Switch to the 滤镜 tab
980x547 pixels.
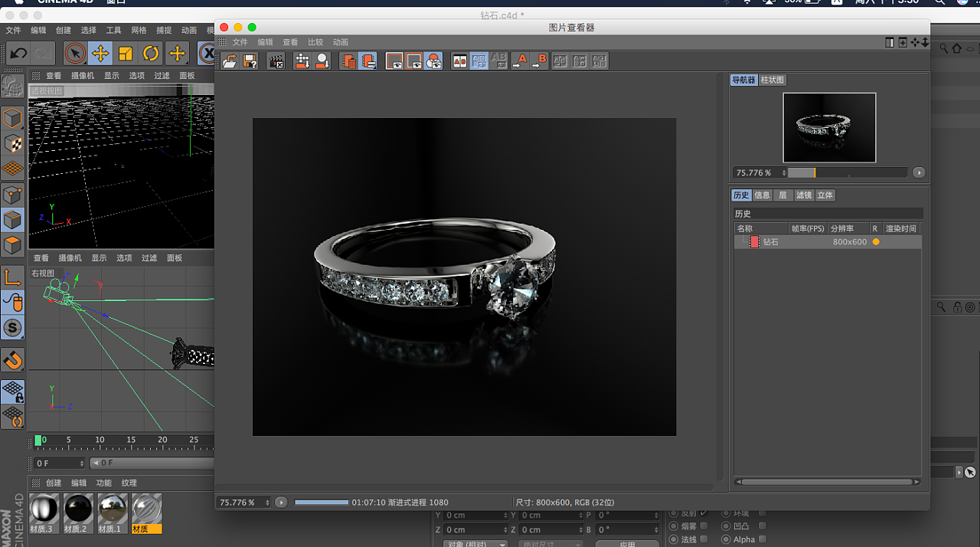point(804,195)
